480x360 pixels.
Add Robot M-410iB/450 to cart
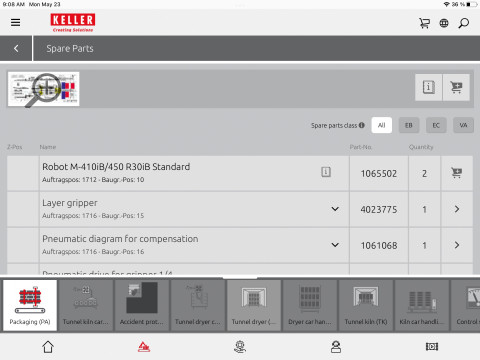[x=456, y=173]
